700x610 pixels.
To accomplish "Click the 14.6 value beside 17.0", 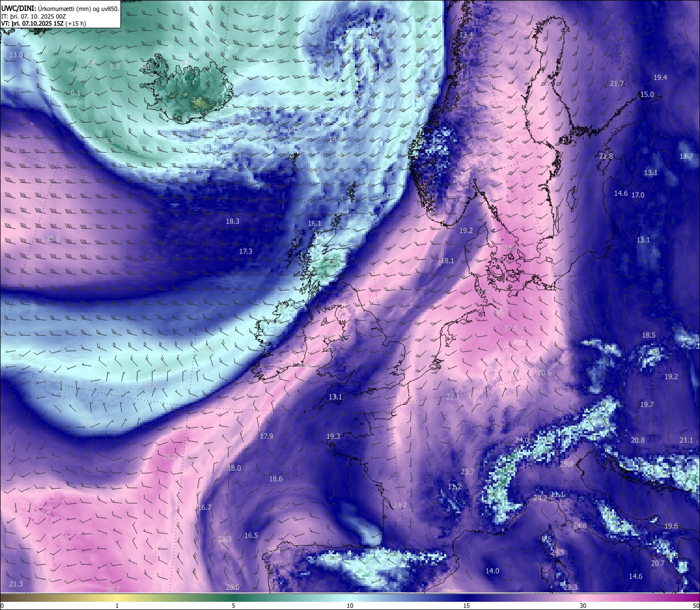I will [x=621, y=194].
